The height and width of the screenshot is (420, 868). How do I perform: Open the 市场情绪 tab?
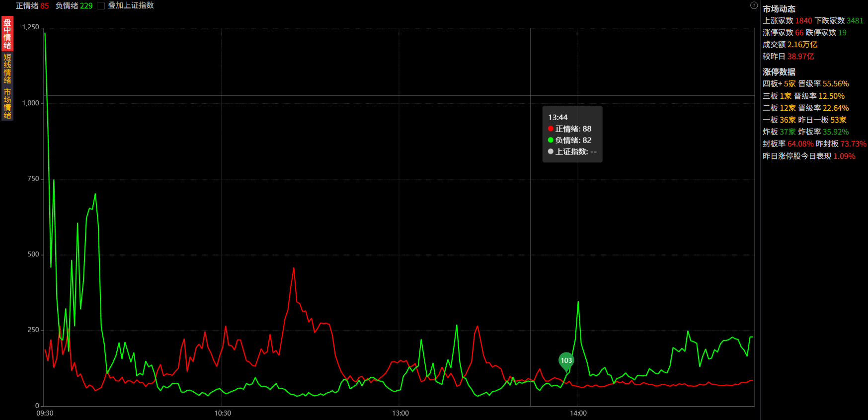[x=7, y=103]
